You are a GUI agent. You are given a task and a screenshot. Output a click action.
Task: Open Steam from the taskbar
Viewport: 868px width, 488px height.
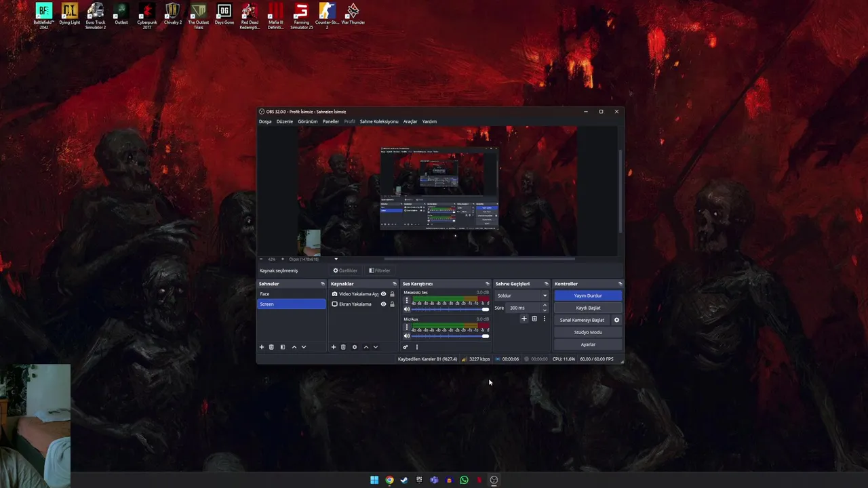click(x=404, y=480)
